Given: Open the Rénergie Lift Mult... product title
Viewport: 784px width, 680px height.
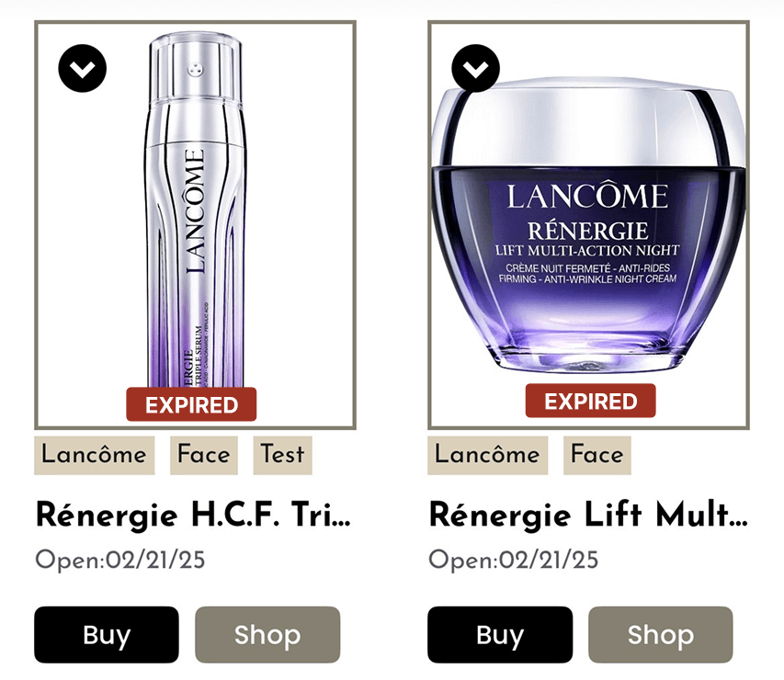Looking at the screenshot, I should (588, 515).
